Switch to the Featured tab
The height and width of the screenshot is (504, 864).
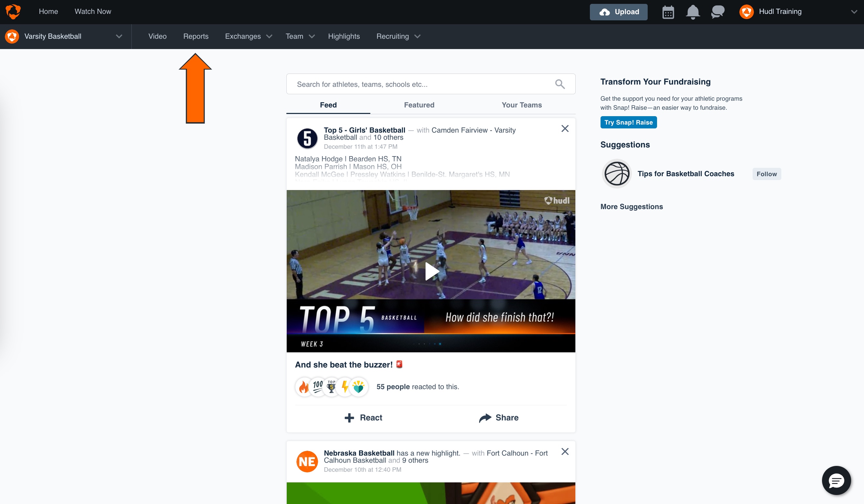pos(419,105)
